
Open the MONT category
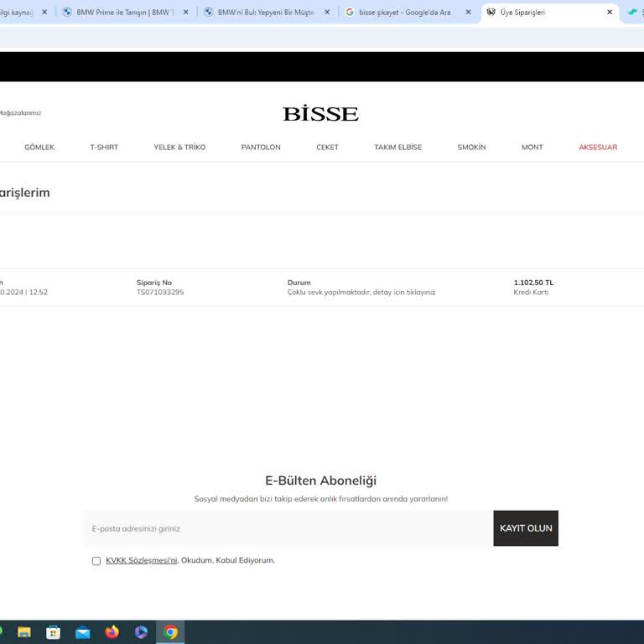tap(532, 147)
